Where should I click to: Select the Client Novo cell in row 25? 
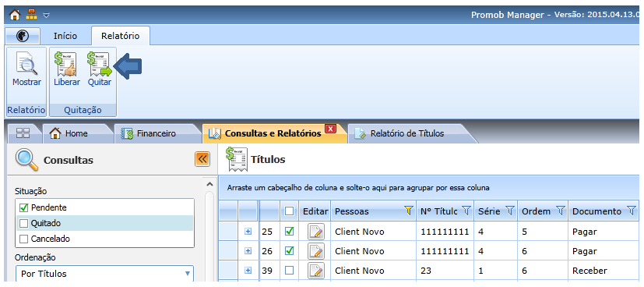[x=373, y=232]
